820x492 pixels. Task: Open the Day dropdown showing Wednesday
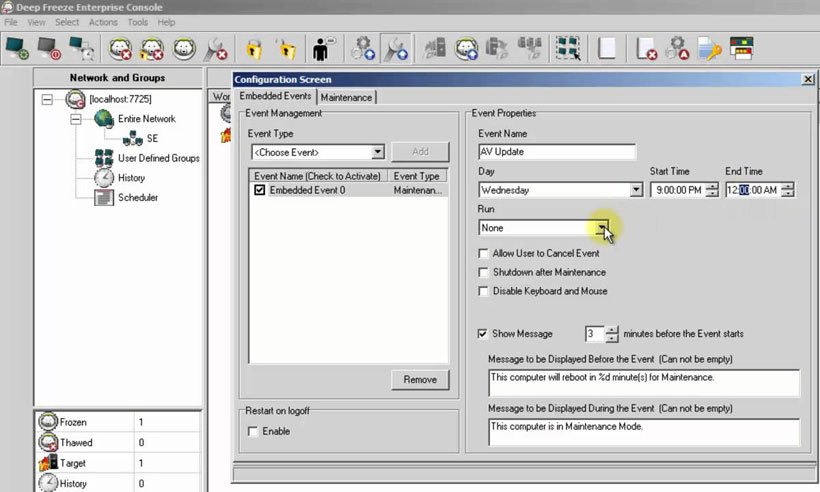coord(636,190)
